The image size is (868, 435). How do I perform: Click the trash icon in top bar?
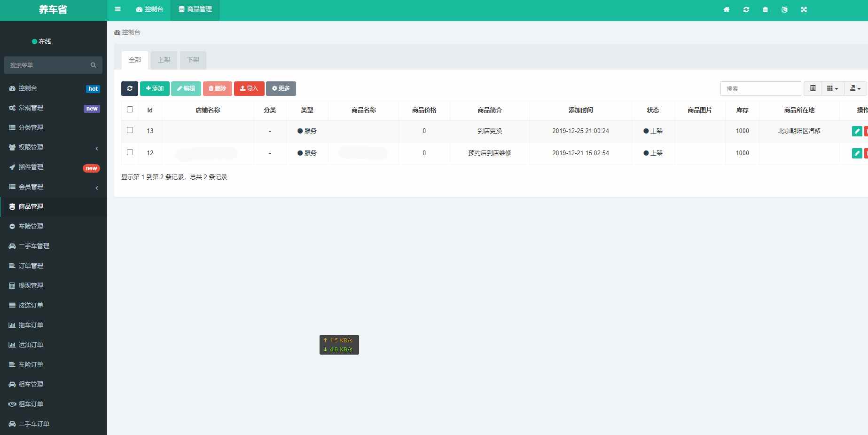tap(765, 9)
